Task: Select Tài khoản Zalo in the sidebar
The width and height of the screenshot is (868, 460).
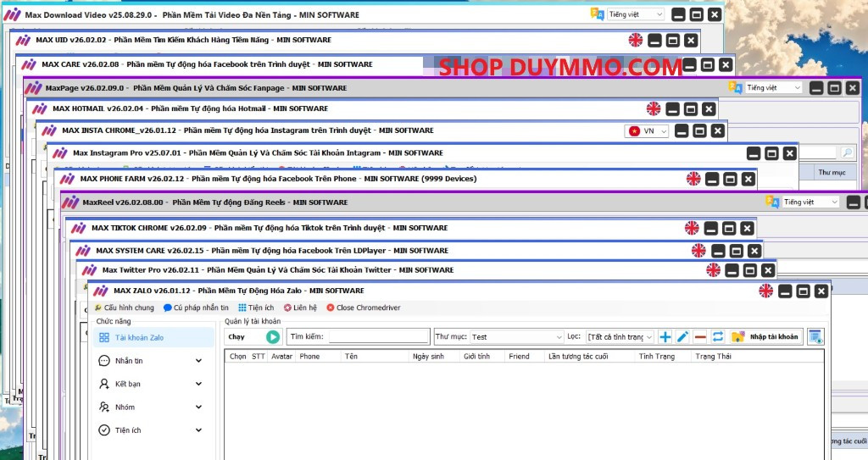Action: (153, 337)
